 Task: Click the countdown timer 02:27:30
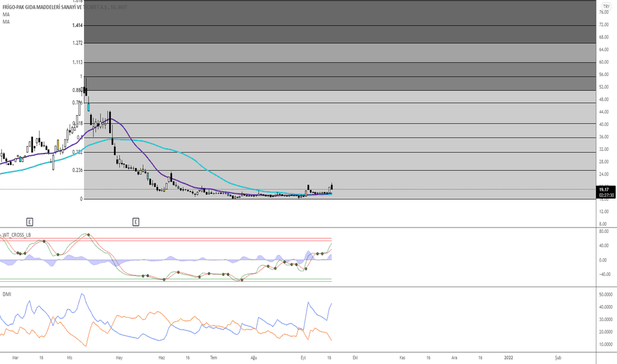point(606,195)
